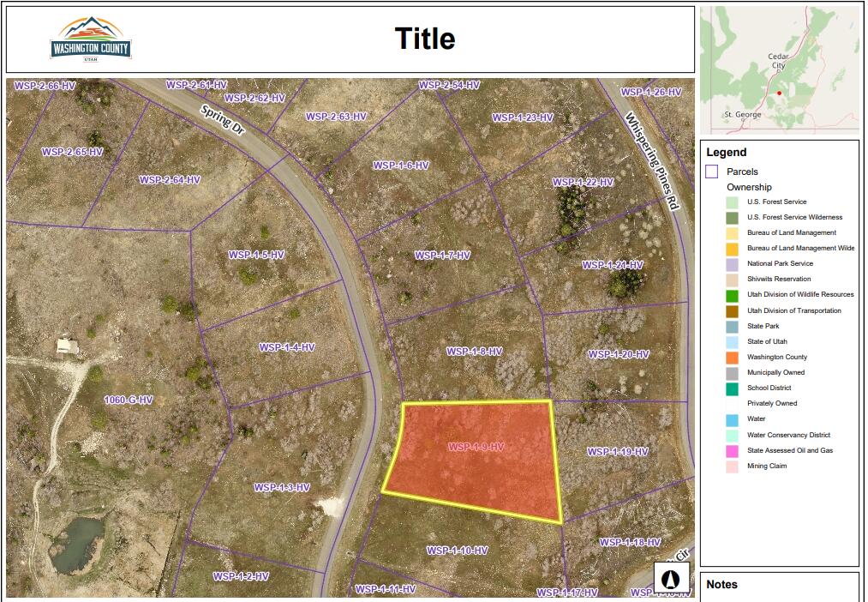Click the State Assessed Oil and Gas swatch
Image resolution: width=868 pixels, height=602 pixels.
tap(732, 451)
